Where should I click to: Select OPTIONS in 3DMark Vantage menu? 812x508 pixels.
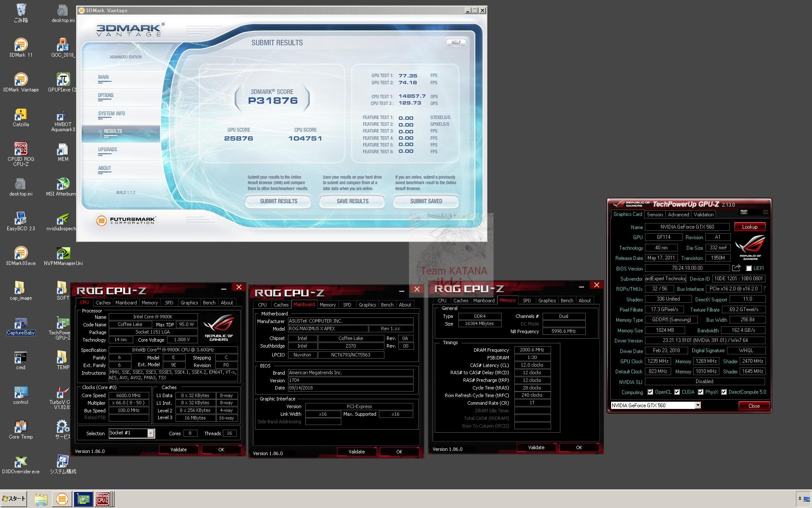click(x=106, y=95)
